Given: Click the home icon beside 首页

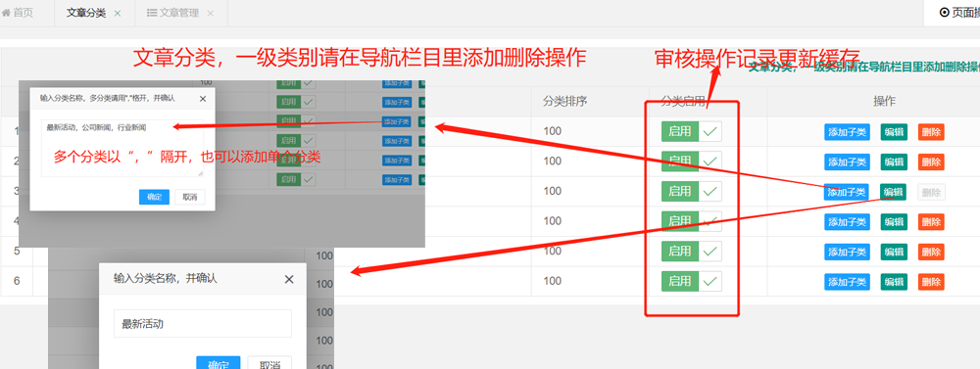Looking at the screenshot, I should point(6,13).
